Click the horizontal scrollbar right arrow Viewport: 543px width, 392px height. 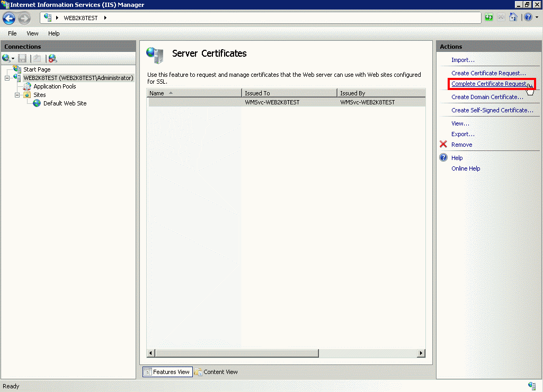(x=421, y=353)
